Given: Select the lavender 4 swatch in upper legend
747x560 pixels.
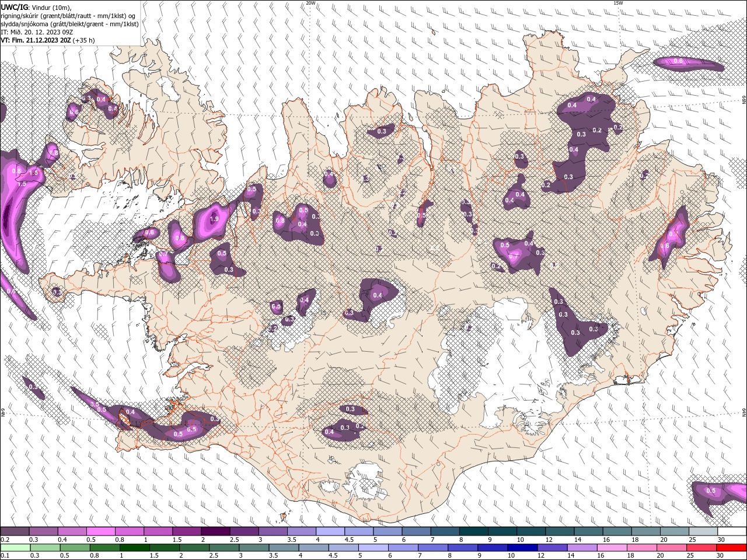Looking at the screenshot, I should (x=330, y=531).
